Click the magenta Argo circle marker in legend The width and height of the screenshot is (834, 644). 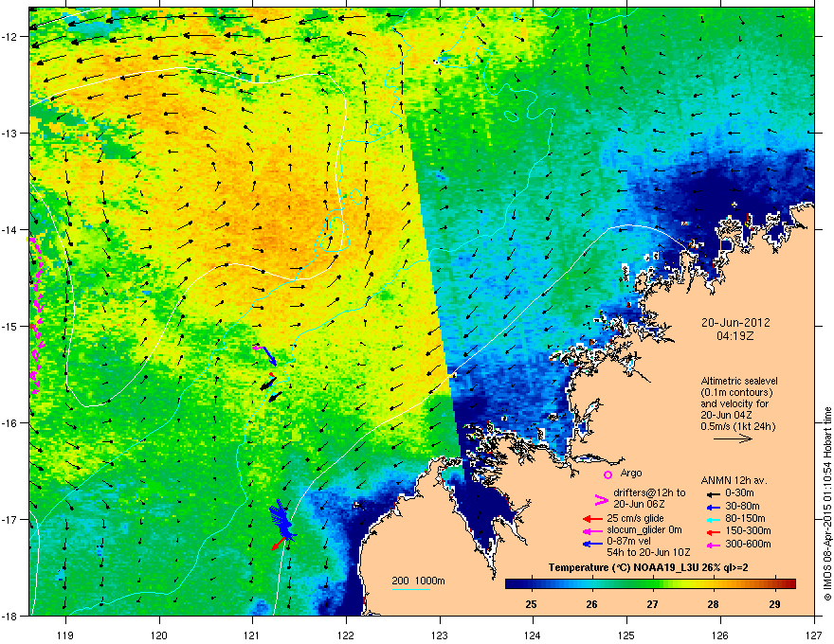tap(607, 474)
